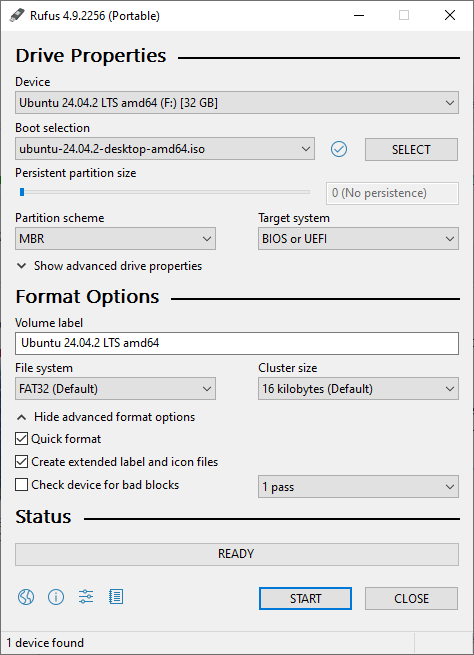Open language selection globe icon
Screen dimensions: 474x655
pyautogui.click(x=25, y=597)
